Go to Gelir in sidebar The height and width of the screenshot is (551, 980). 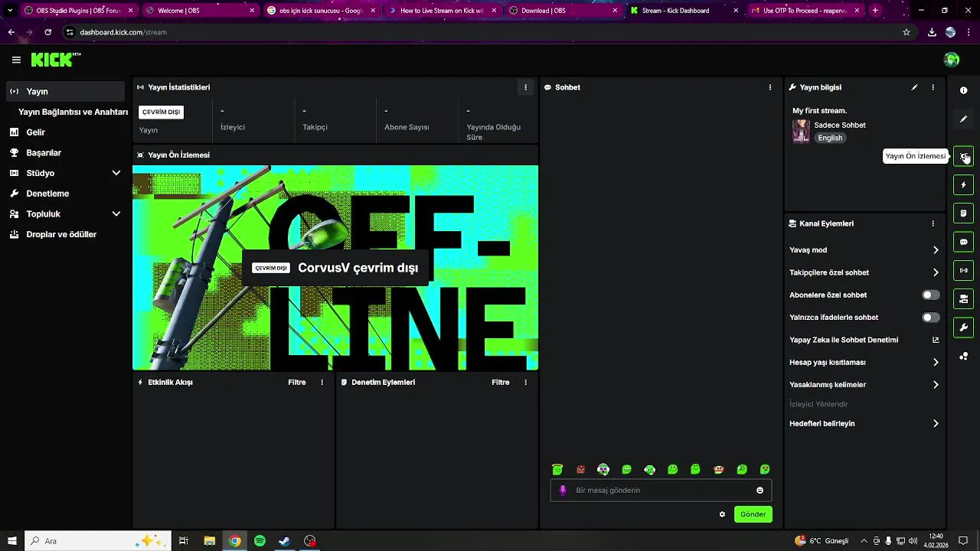click(x=65, y=132)
